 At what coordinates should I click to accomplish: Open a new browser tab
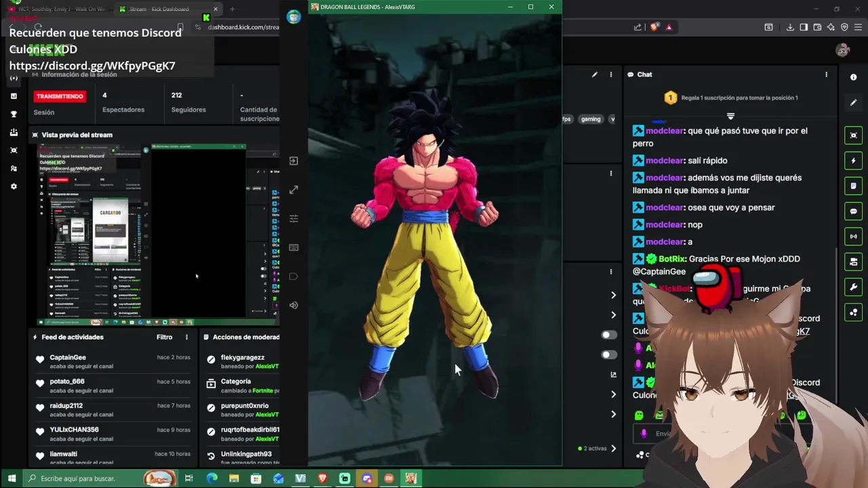coord(232,9)
